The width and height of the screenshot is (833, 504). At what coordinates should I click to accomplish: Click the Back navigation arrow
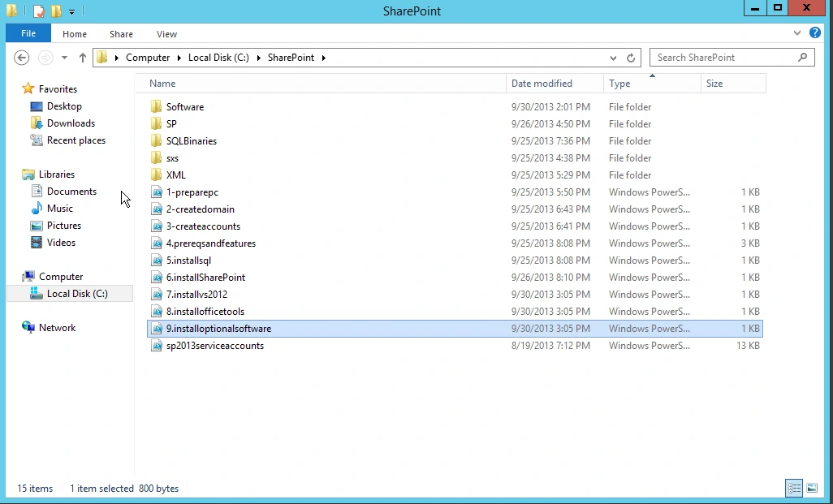(21, 58)
